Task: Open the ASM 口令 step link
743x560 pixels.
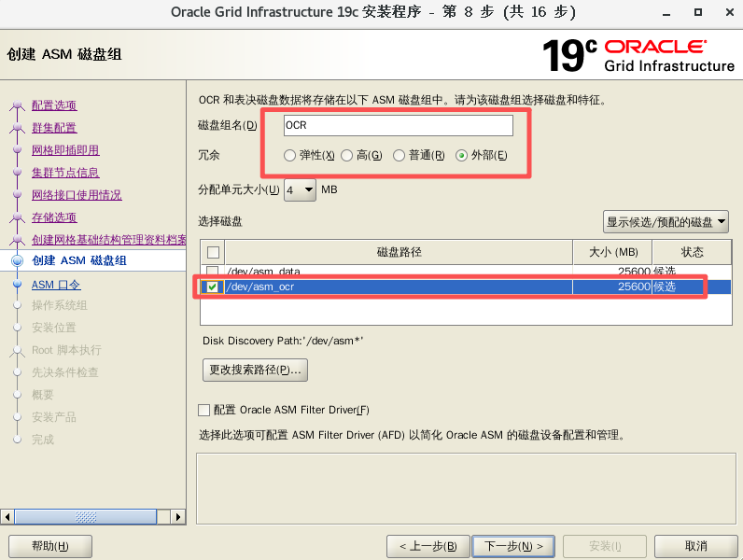Action: 56,285
